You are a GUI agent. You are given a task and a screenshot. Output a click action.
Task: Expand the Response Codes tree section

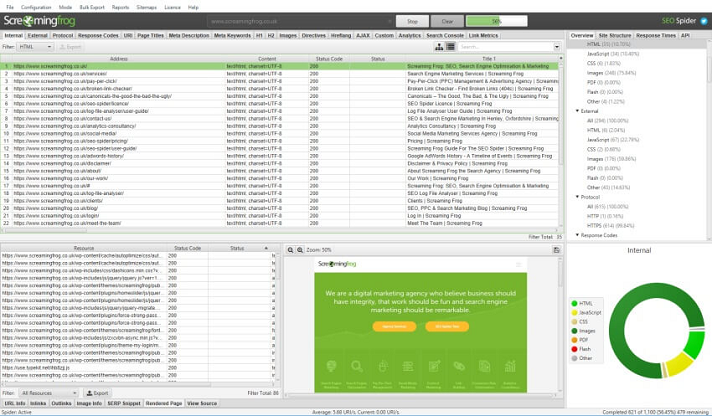(578, 235)
